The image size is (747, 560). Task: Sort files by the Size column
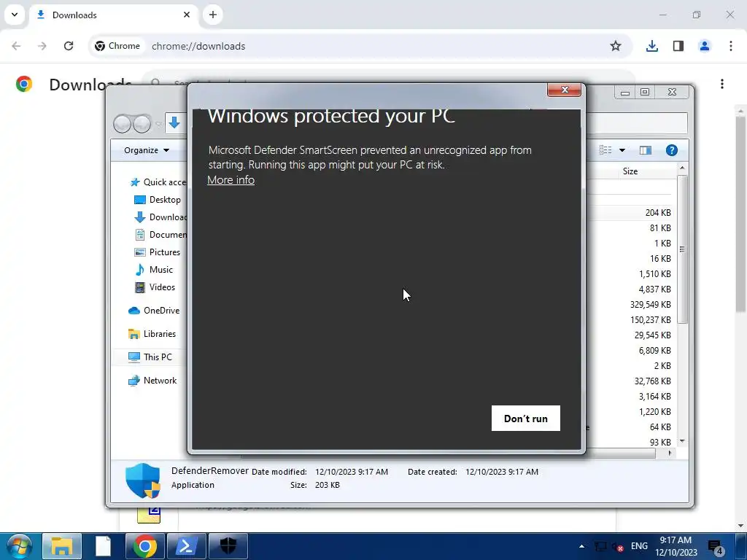(630, 171)
